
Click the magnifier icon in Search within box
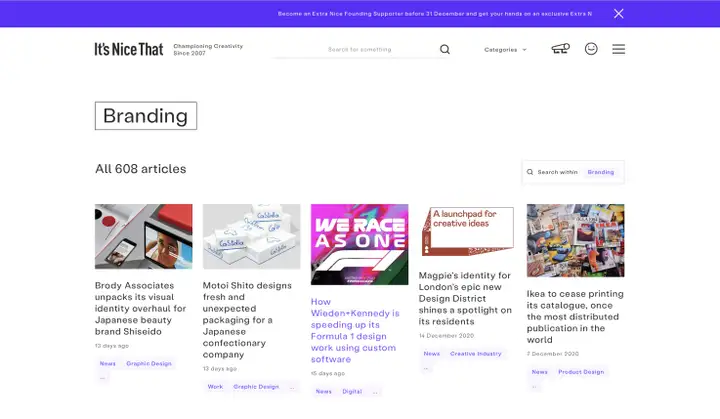[530, 172]
